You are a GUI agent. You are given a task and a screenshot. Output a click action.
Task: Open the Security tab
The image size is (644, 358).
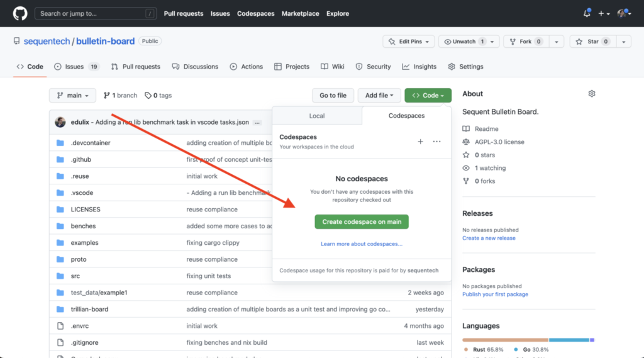click(x=373, y=67)
